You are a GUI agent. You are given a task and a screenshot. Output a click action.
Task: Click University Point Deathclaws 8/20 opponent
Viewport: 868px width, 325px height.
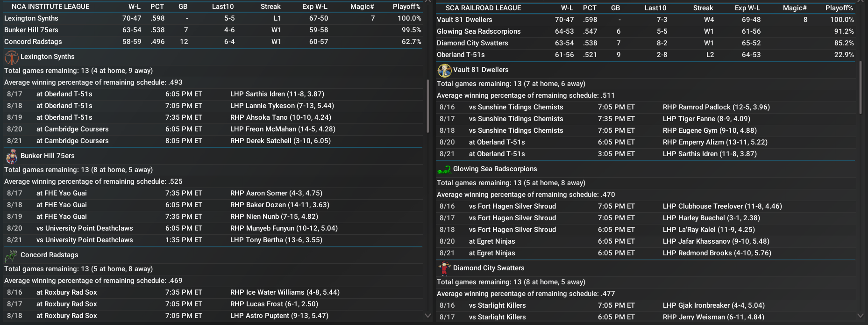tap(85, 228)
